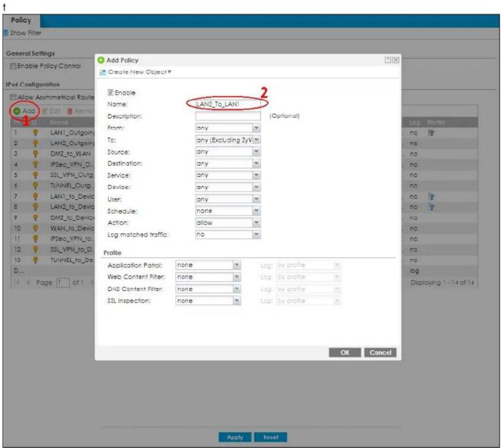Click the Log column header
This screenshot has width=501, height=448.
click(414, 122)
